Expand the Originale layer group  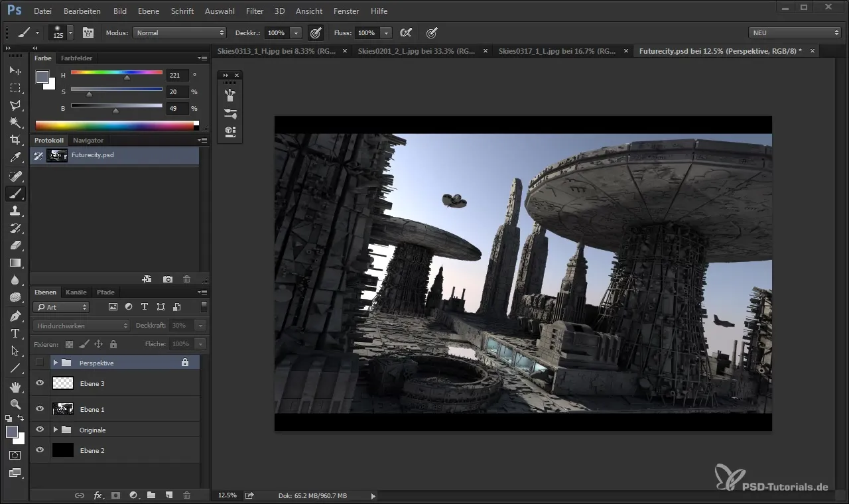coord(56,430)
